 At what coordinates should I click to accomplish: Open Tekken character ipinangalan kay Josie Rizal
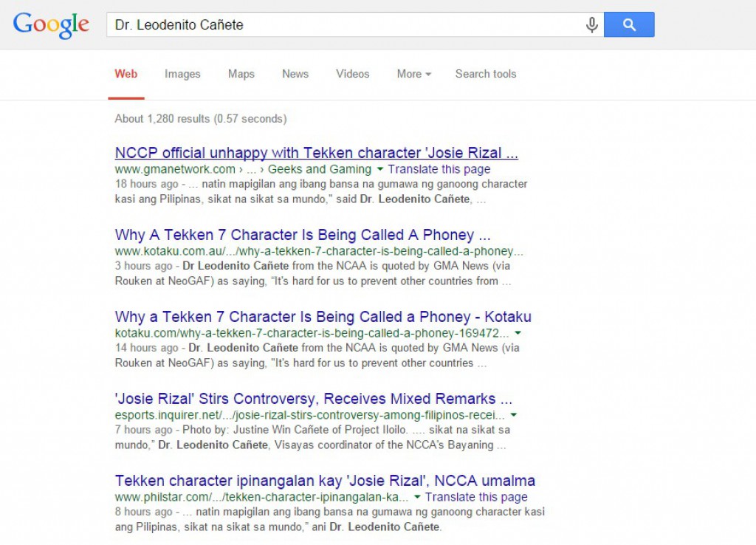[325, 481]
